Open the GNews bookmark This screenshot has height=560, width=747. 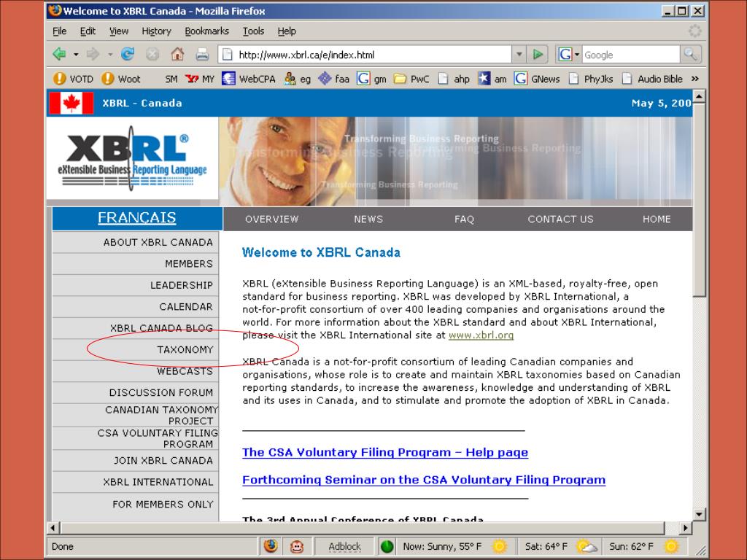(537, 79)
